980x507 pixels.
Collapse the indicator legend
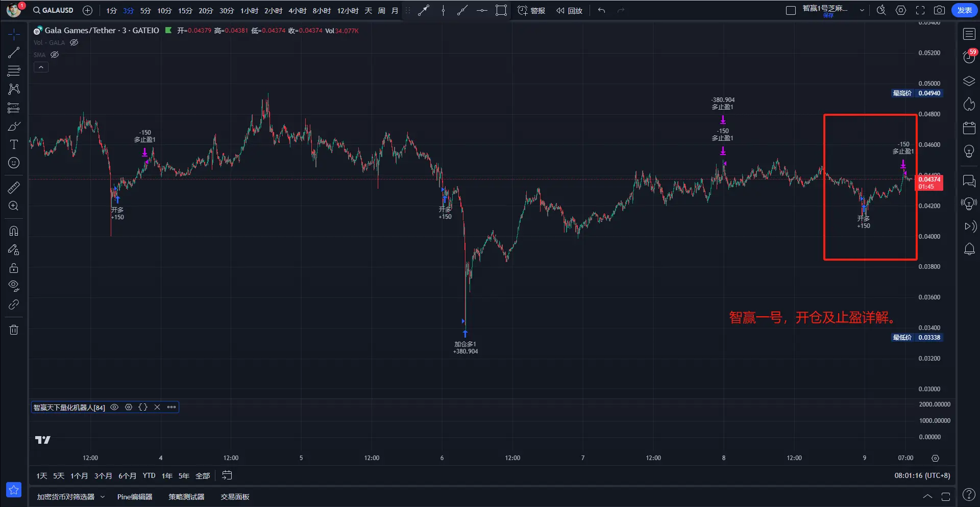pyautogui.click(x=41, y=67)
